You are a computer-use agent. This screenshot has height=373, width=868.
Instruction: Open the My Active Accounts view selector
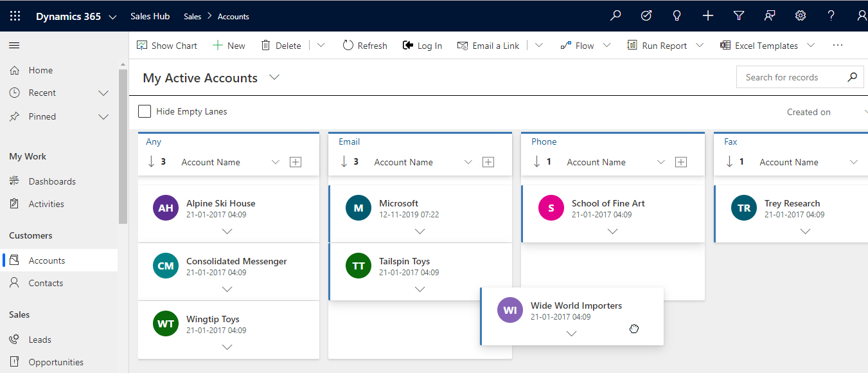274,78
